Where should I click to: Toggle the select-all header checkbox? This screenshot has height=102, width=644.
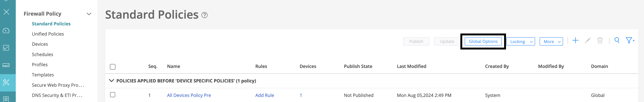(112, 67)
